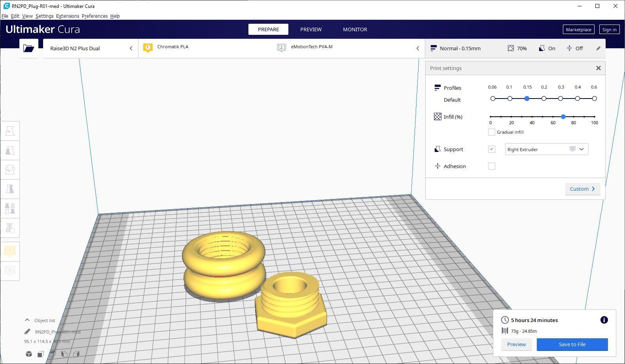
Task: Select the 0.06 profile layer height
Action: pyautogui.click(x=493, y=99)
